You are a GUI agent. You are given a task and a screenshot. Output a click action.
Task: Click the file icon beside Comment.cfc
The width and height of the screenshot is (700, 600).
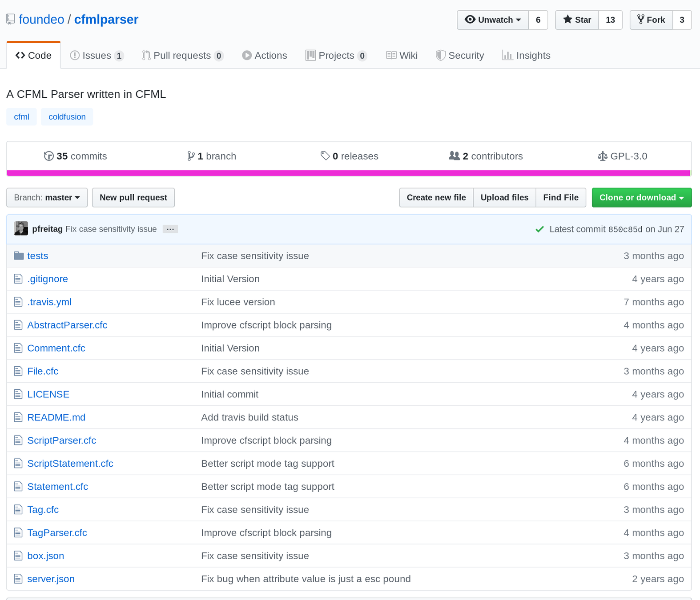click(18, 348)
